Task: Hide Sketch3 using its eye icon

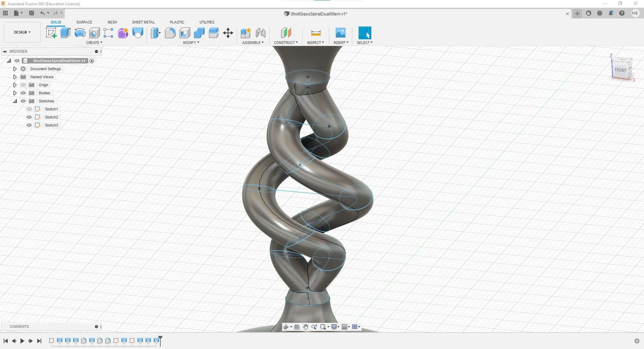Action: point(29,125)
